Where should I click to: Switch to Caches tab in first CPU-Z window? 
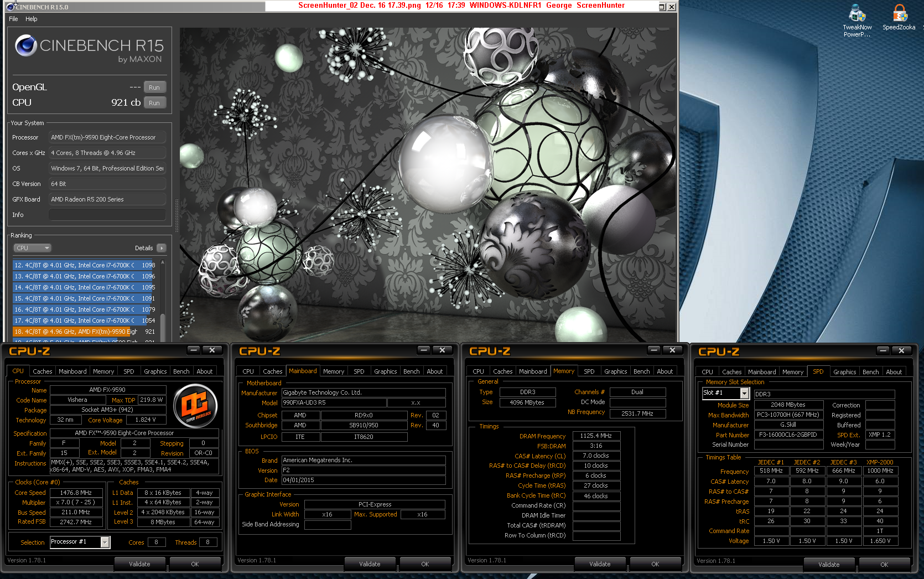tap(42, 371)
